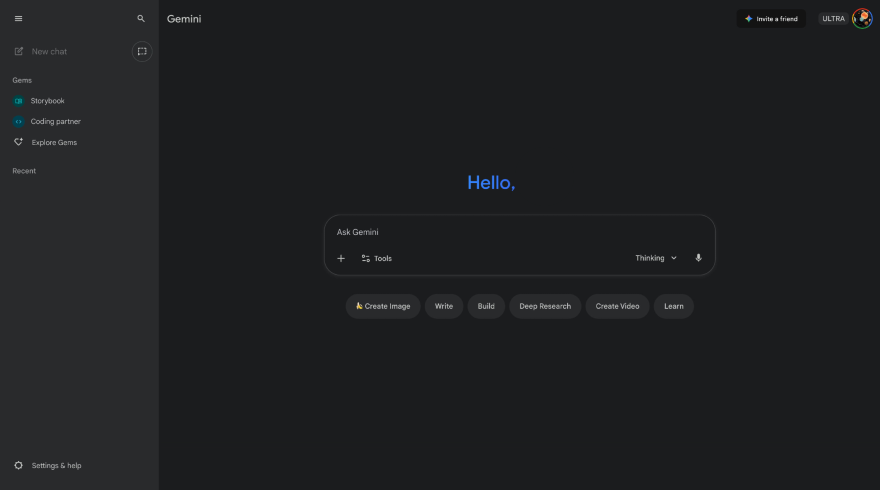880x490 pixels.
Task: Click the Explore Gems heart-sparkle icon
Action: [19, 142]
